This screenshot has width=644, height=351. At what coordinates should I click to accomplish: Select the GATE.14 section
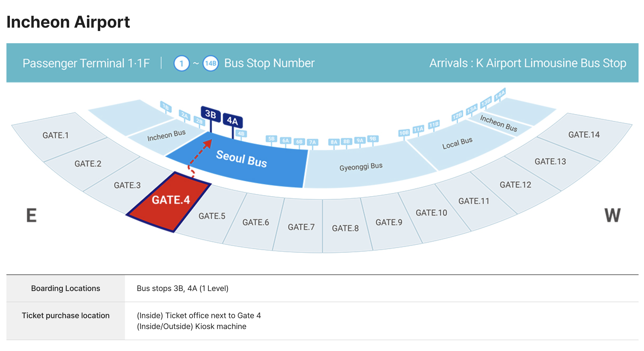pyautogui.click(x=584, y=135)
